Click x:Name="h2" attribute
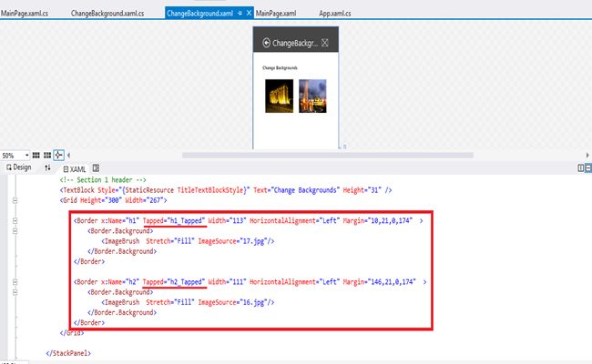This screenshot has width=592, height=364. click(x=119, y=282)
